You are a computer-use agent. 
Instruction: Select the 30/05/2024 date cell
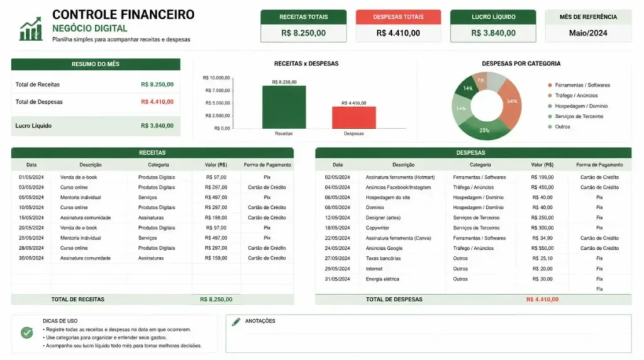click(31, 259)
